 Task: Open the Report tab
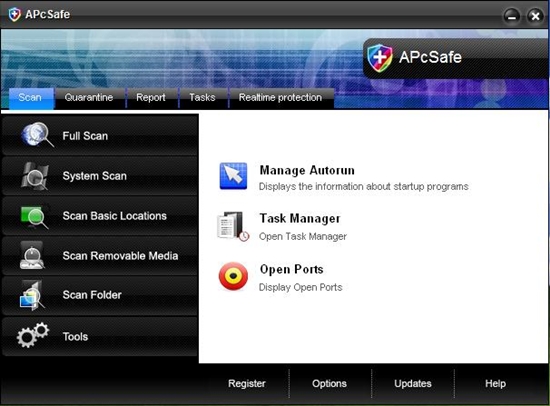pos(151,98)
